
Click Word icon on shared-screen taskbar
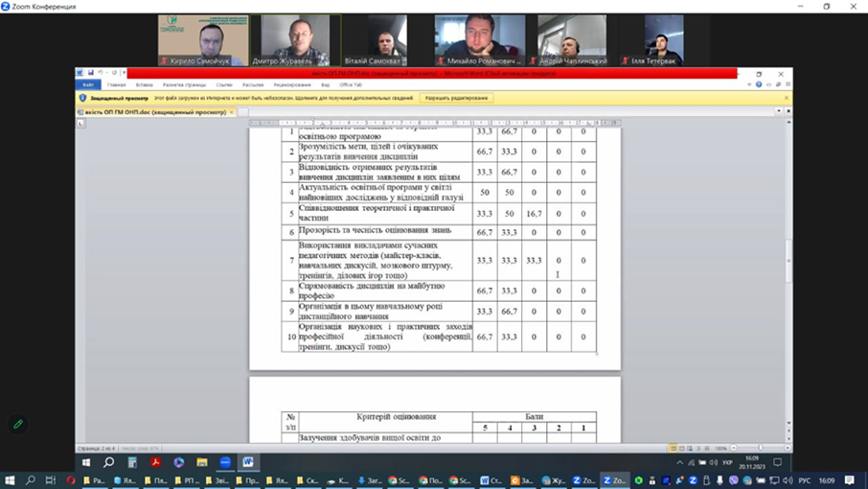pos(248,462)
